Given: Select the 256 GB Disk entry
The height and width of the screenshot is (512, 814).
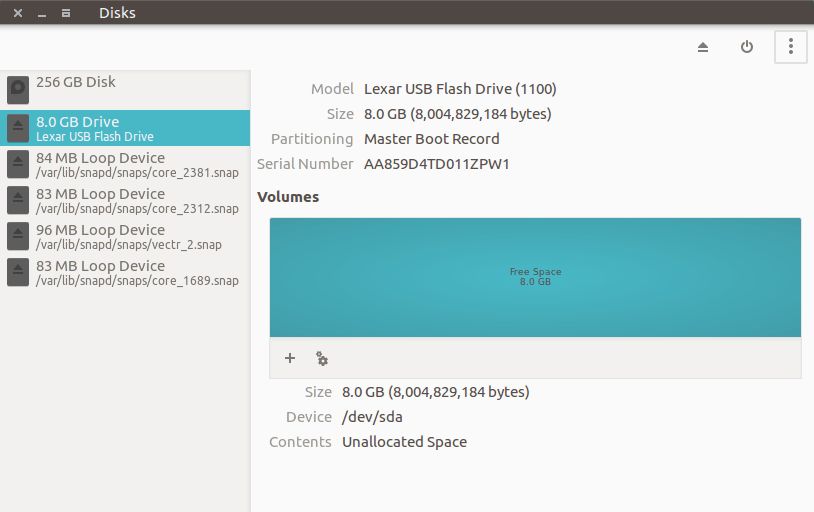Looking at the screenshot, I should point(124,89).
